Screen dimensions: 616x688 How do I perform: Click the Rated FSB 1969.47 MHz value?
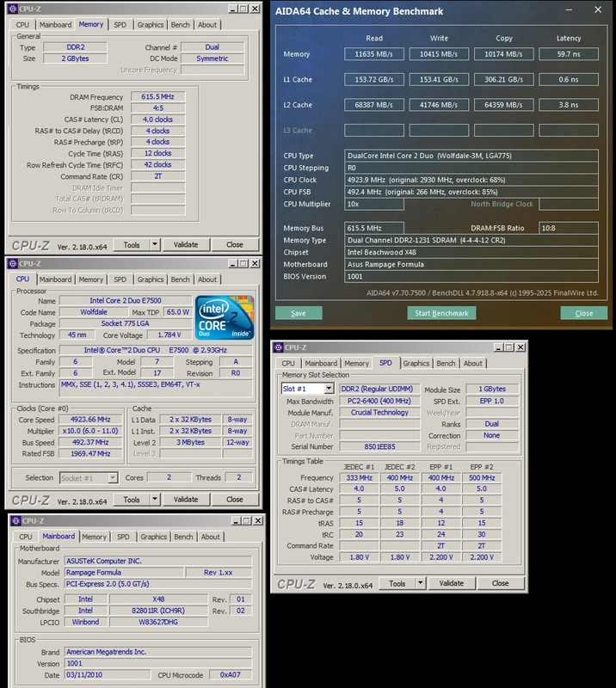90,454
